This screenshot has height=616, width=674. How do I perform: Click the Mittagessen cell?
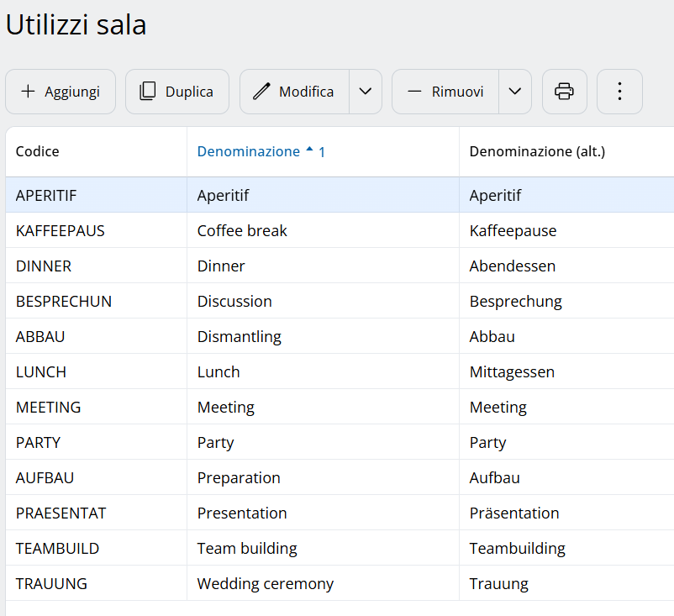point(511,371)
